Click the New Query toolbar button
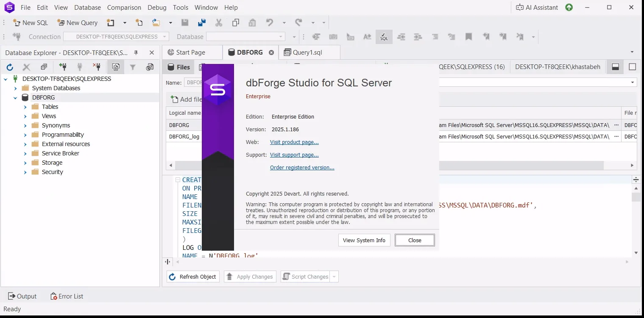The width and height of the screenshot is (644, 318). pyautogui.click(x=78, y=23)
